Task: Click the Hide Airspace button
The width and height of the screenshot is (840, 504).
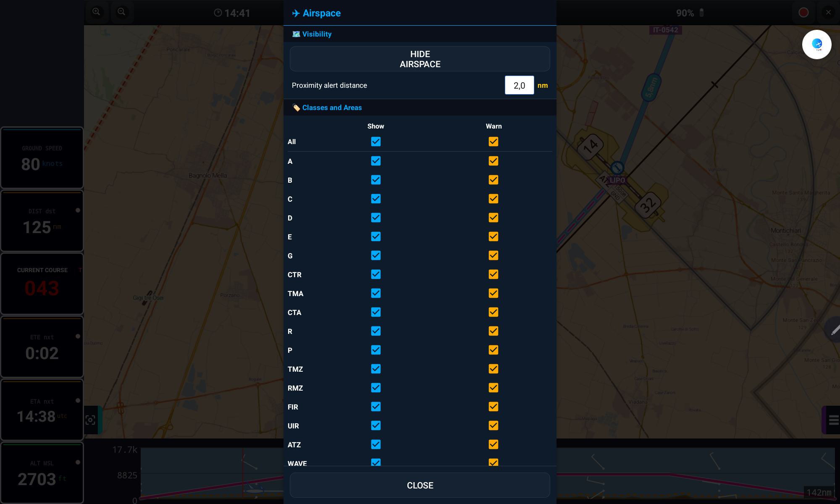Action: point(420,59)
